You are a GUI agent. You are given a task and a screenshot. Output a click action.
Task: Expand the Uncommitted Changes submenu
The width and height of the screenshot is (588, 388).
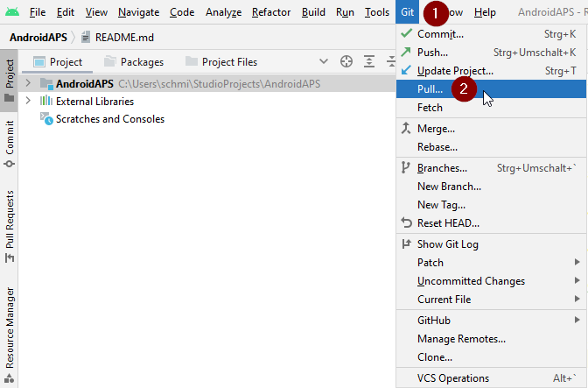point(491,281)
